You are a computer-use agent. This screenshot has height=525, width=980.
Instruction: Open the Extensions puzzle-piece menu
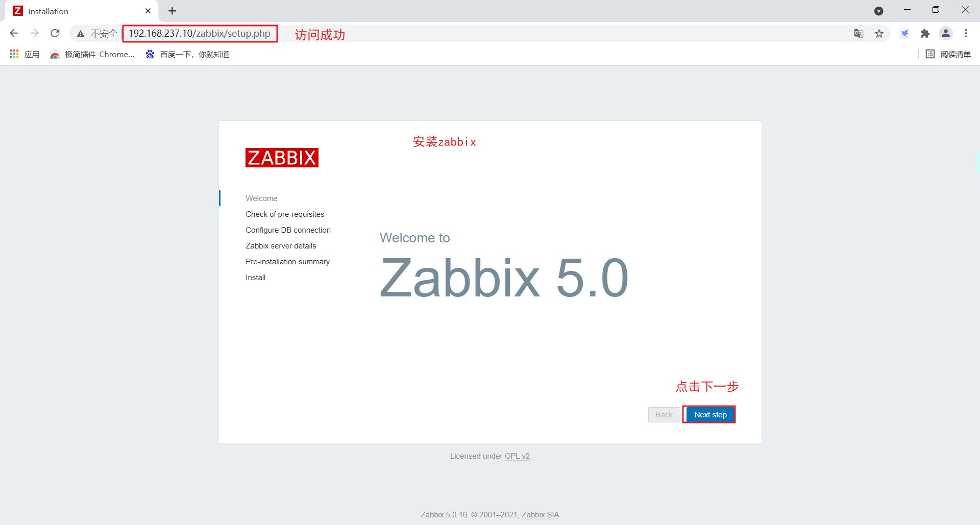[x=925, y=34]
